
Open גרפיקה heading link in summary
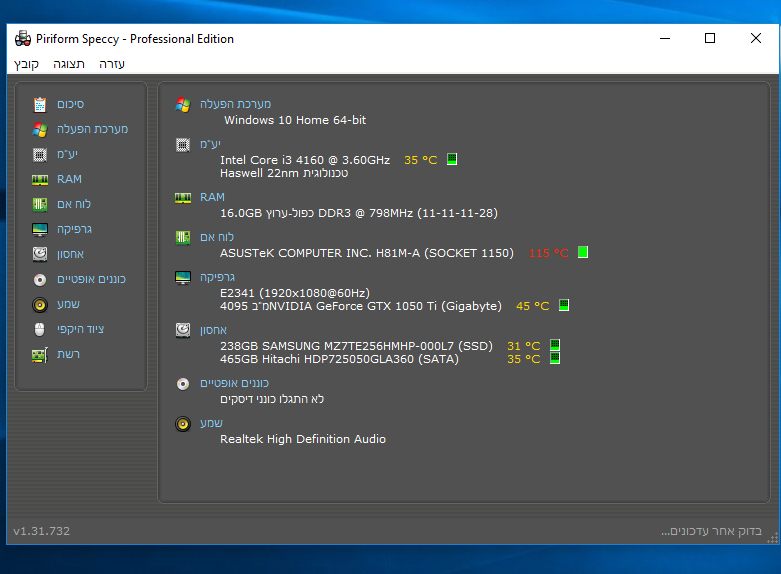[x=217, y=277]
